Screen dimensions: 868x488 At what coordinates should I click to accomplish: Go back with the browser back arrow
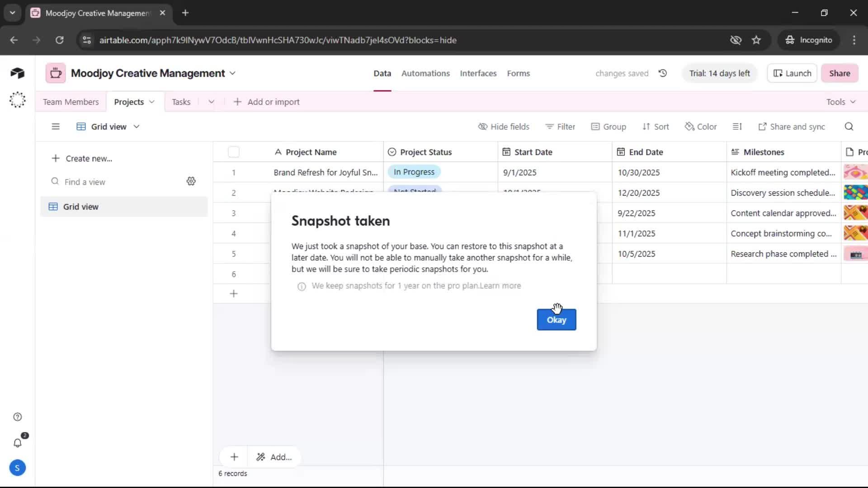point(14,40)
